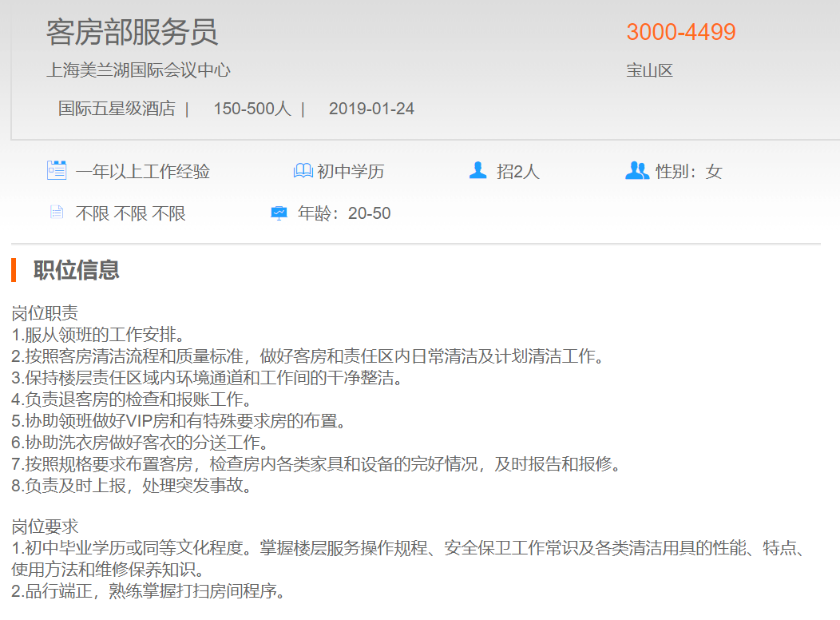This screenshot has width=840, height=620.
Task: Click the 初中学历 education requirement text
Action: pyautogui.click(x=351, y=171)
